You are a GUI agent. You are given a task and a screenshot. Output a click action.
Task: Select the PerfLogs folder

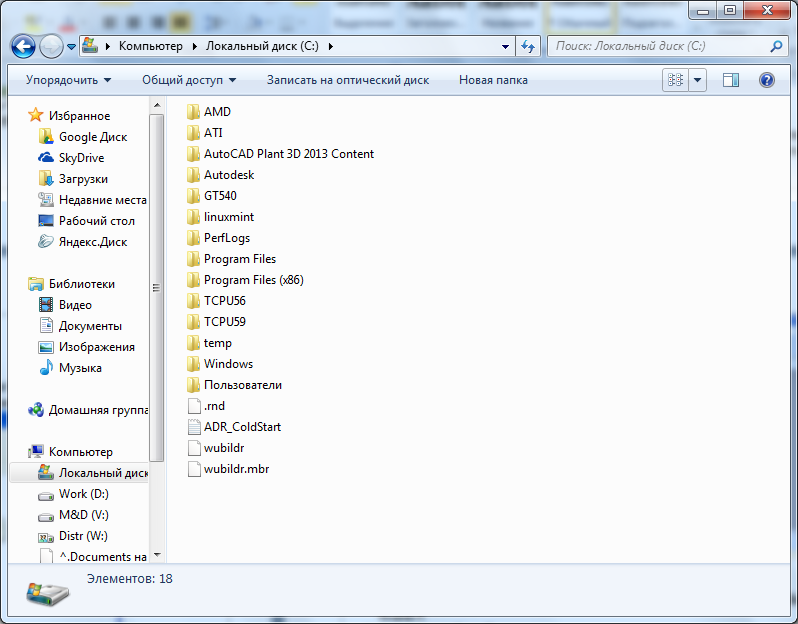coord(218,238)
